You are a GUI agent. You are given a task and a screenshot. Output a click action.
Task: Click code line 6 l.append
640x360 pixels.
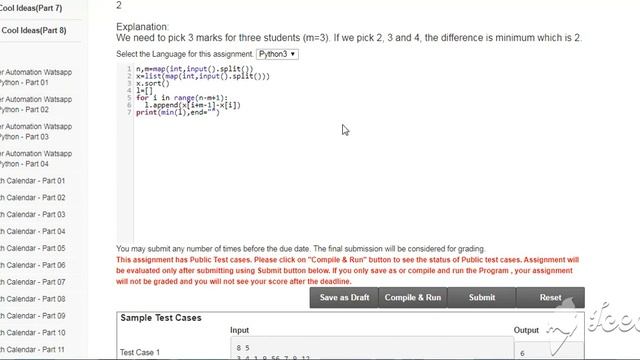coord(193,105)
